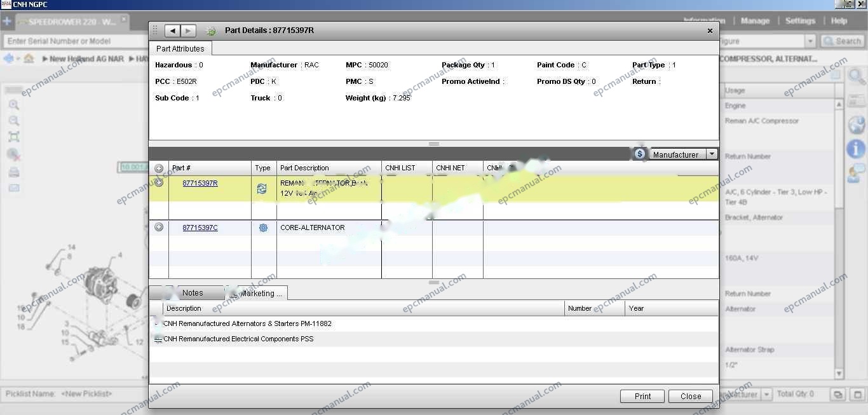Click the large magnifier icon in the right sidebar
Screen dimensions: 868x415
857,77
